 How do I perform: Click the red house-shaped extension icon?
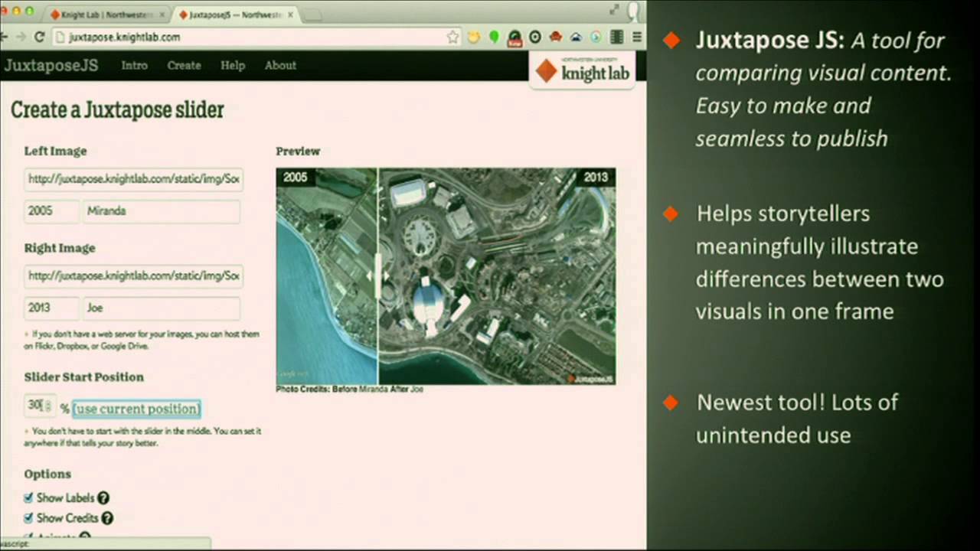coord(555,37)
